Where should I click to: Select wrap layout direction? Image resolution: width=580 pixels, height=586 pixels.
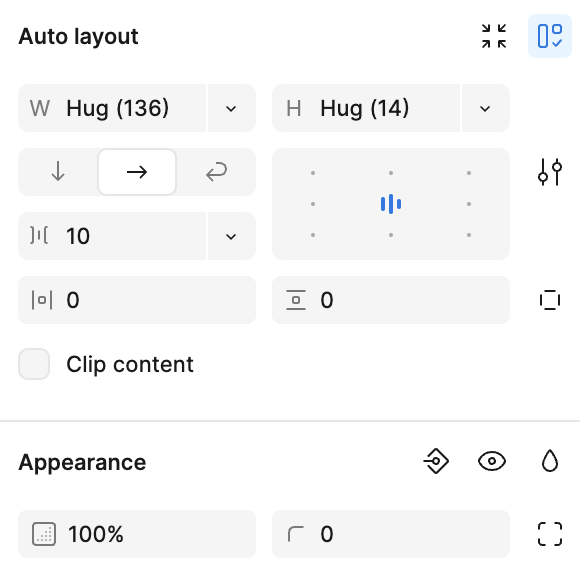click(x=216, y=172)
